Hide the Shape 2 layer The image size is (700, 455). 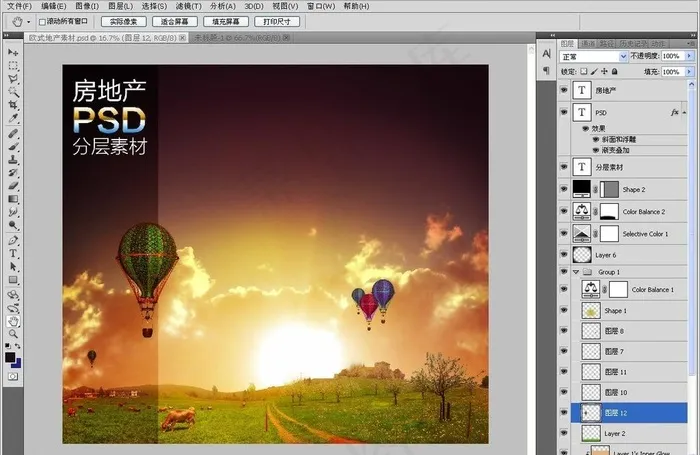coord(564,189)
